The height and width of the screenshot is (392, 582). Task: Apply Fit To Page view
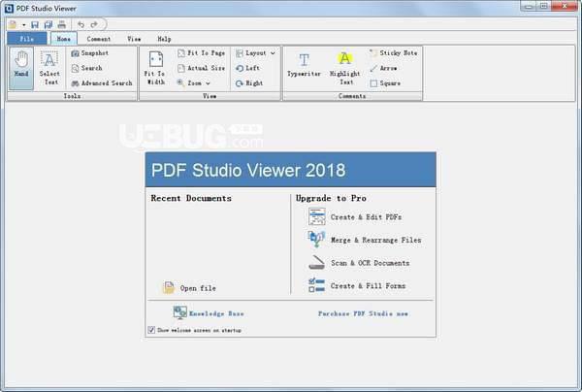(x=201, y=53)
